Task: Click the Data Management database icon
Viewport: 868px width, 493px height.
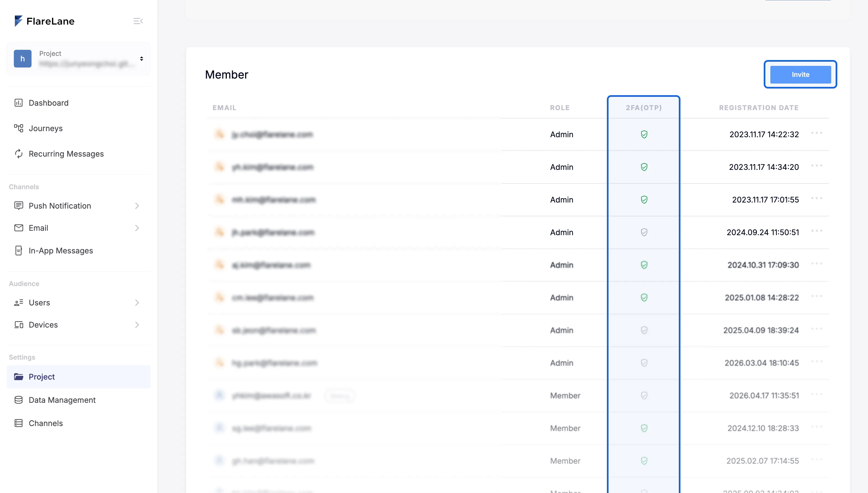Action: point(19,400)
